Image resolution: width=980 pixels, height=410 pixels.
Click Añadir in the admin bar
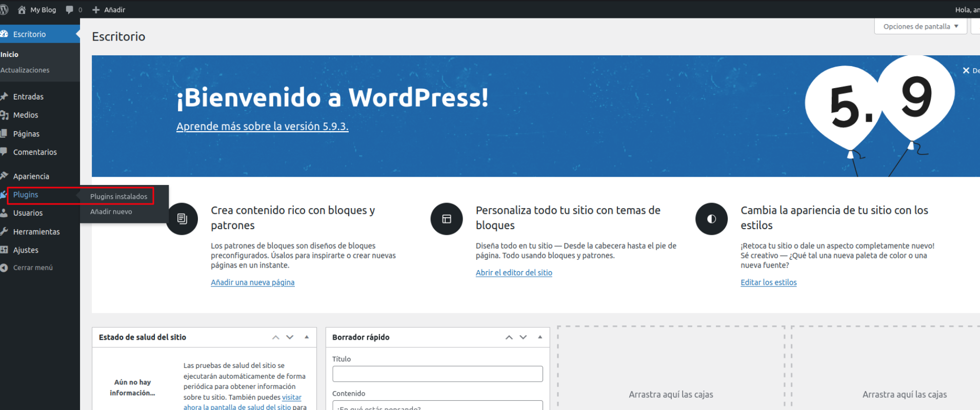[x=114, y=10]
